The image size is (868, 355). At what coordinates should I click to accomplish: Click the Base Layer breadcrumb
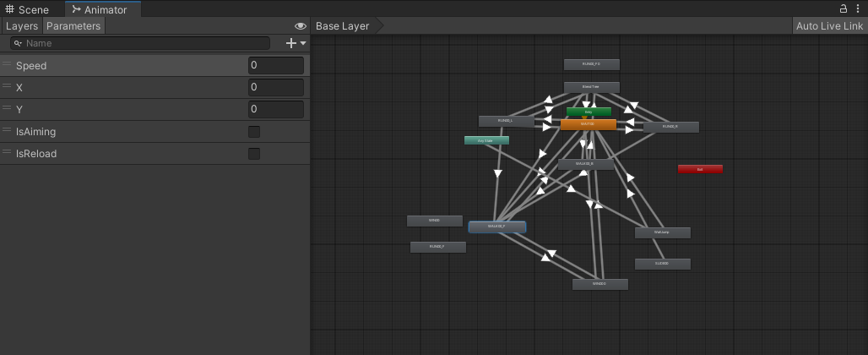click(343, 26)
